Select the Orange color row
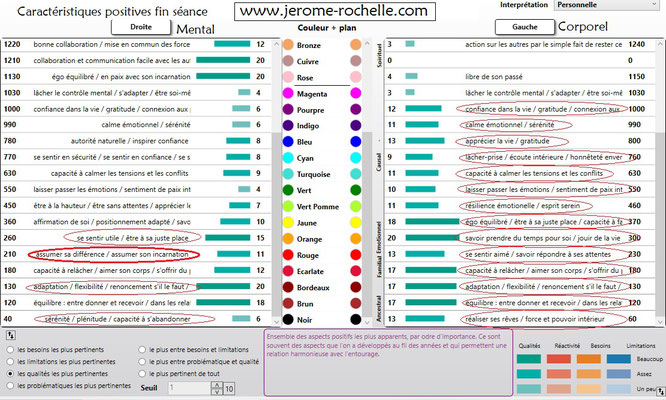This screenshot has width=666, height=400. coord(322,239)
